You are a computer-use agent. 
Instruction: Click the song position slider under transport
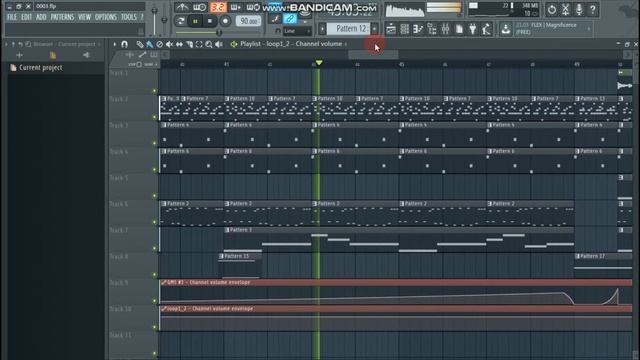[x=219, y=33]
